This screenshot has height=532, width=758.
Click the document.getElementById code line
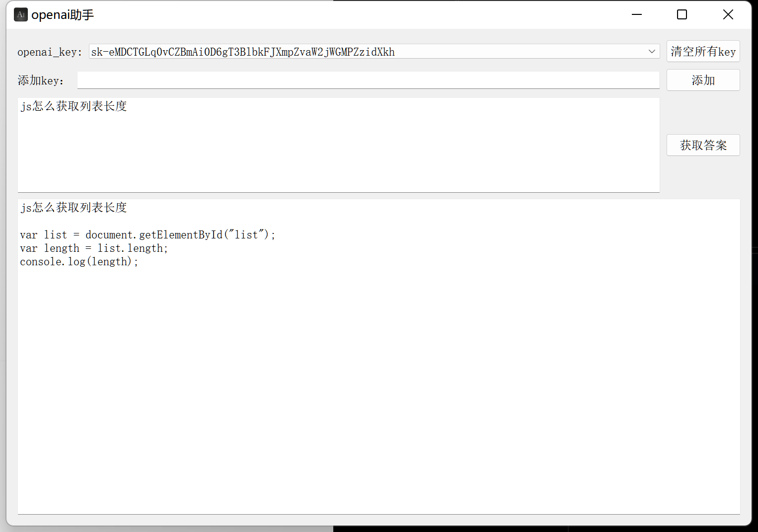[148, 235]
